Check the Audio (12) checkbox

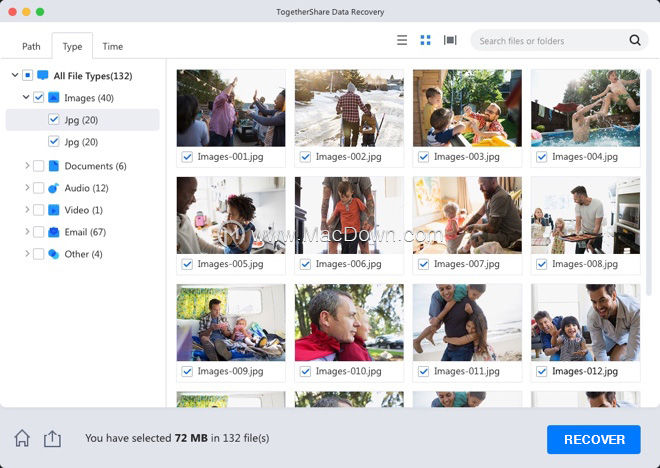[x=38, y=188]
